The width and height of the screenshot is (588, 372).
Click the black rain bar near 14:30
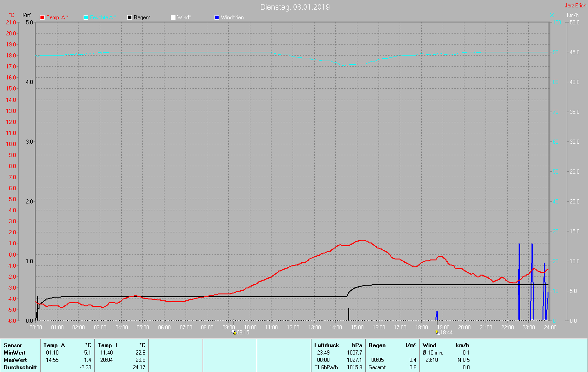pyautogui.click(x=348, y=315)
